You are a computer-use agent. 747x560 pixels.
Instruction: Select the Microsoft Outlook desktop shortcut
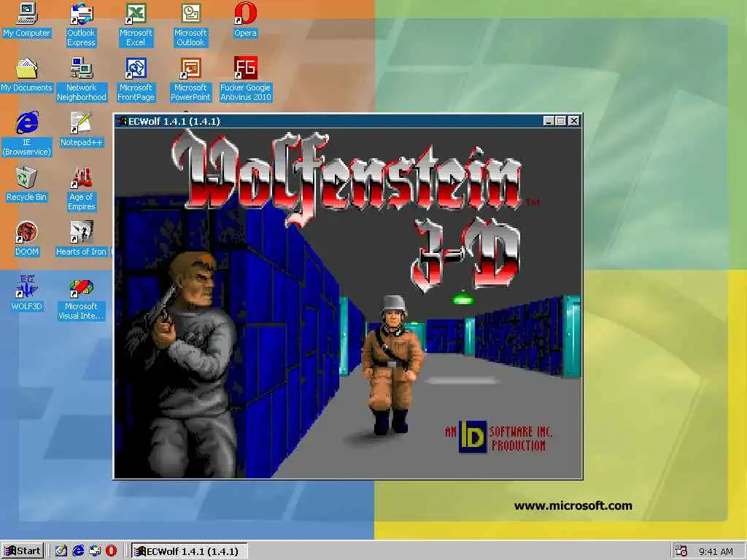pos(190,25)
